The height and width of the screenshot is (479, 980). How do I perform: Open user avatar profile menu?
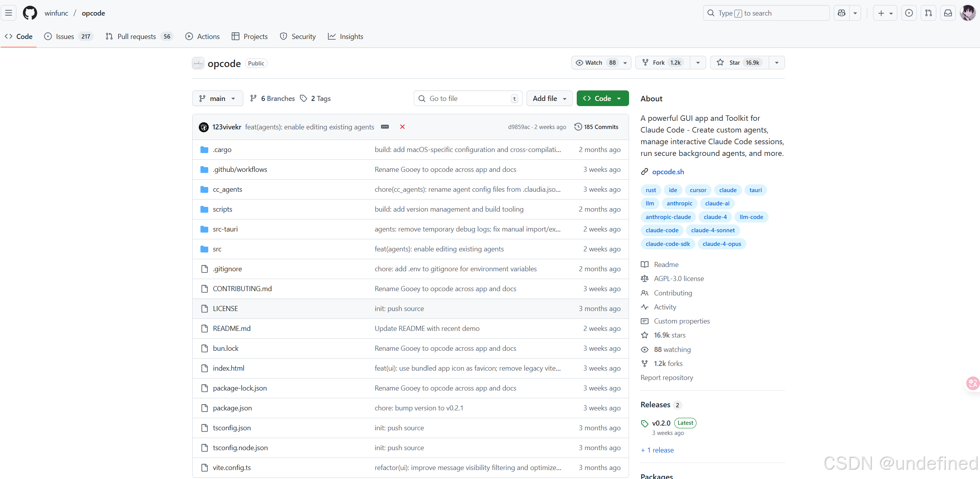[968, 13]
